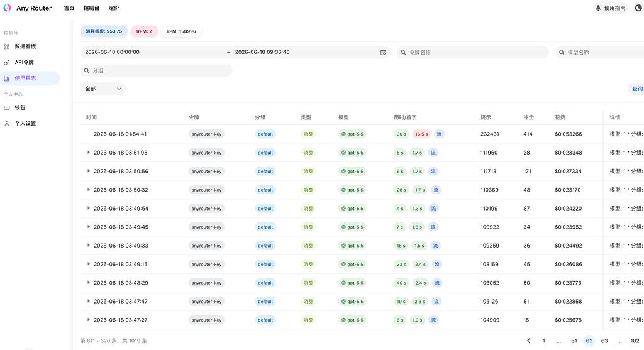Screen dimensions: 644x350
Task: Click the 查询 query button
Action: pos(637,89)
